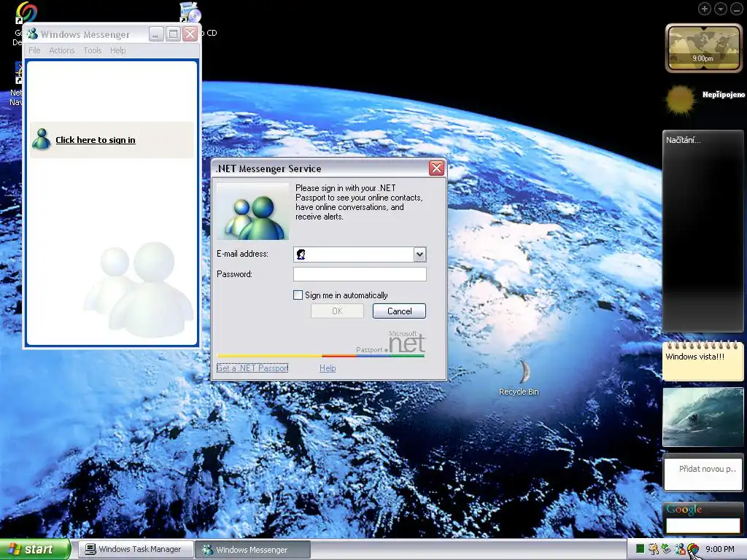Open the Help link in sign-in dialog

tap(328, 368)
